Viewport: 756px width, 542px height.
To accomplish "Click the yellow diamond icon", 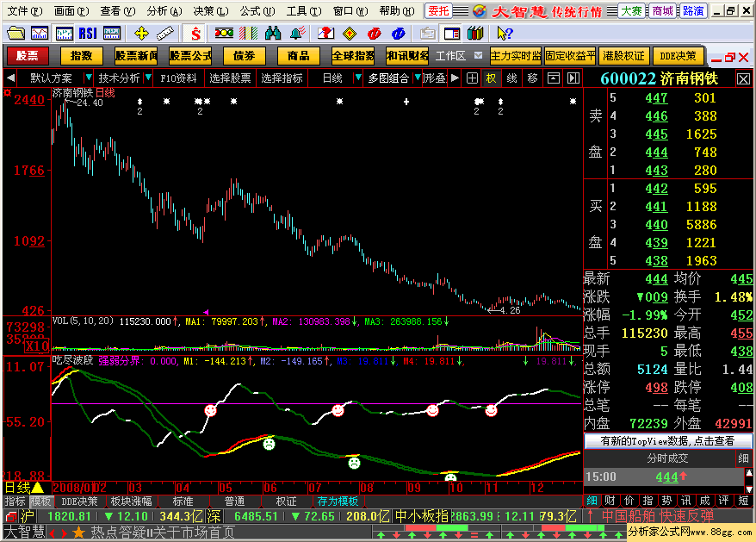I will pyautogui.click(x=350, y=34).
